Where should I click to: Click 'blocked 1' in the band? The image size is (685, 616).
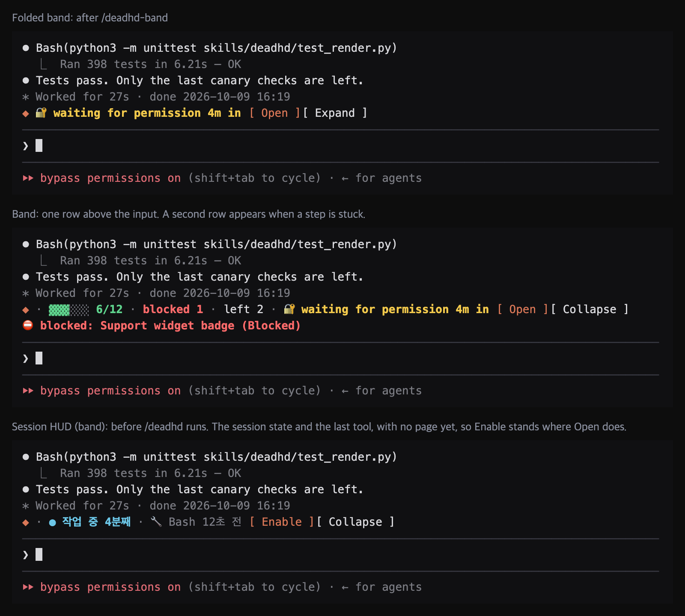click(173, 309)
